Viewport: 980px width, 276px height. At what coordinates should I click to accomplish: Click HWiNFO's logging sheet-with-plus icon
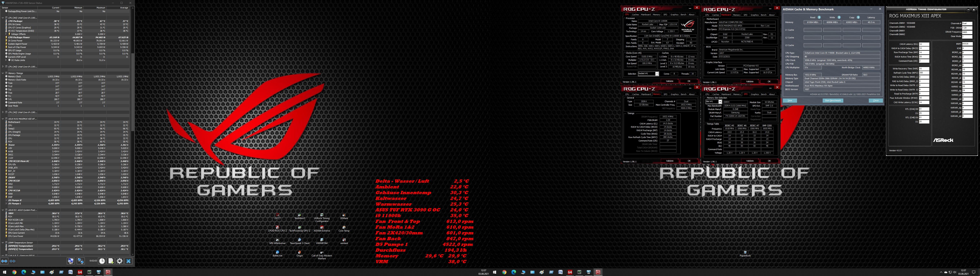(111, 261)
